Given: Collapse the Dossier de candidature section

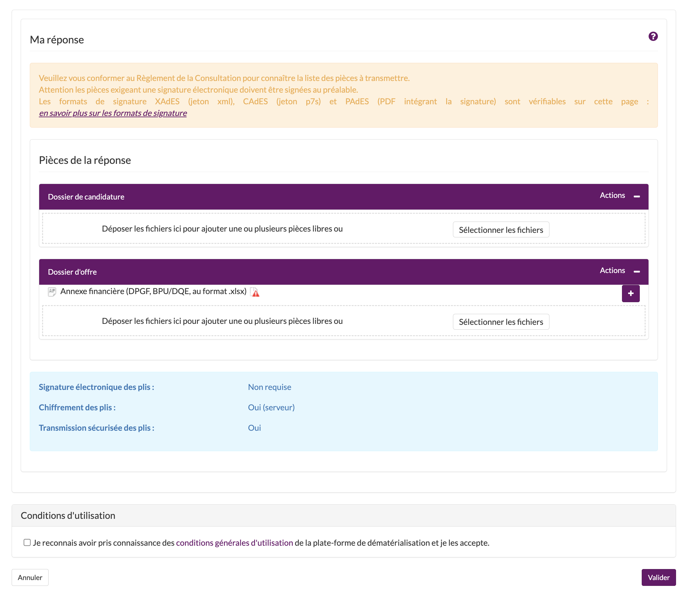Looking at the screenshot, I should tap(636, 196).
